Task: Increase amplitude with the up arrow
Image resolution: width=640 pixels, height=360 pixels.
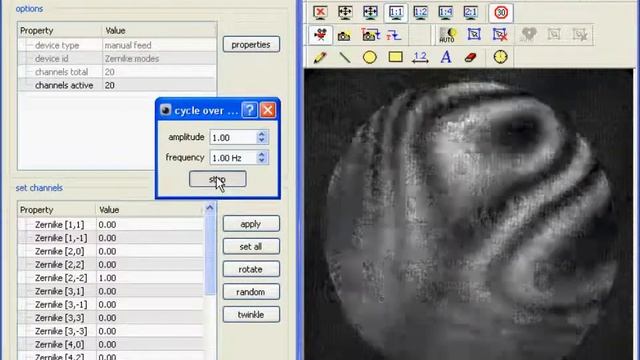Action: click(x=262, y=133)
